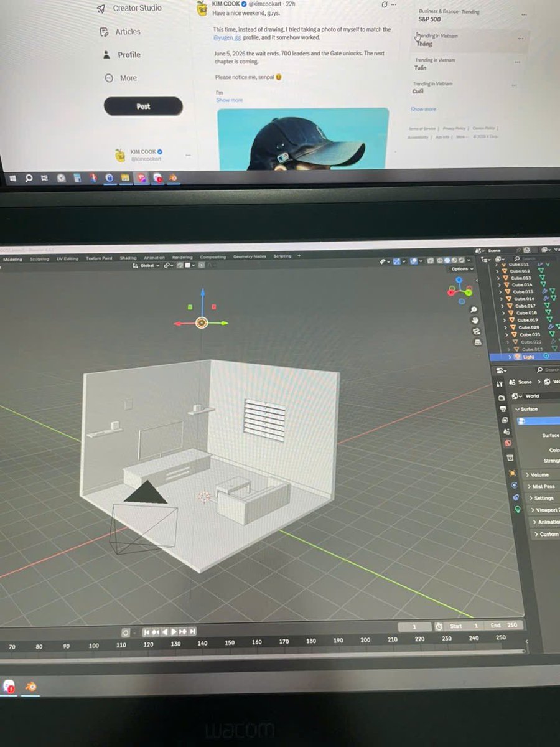Toggle proportional editing icon in header
This screenshot has width=560, height=747.
pos(202,265)
